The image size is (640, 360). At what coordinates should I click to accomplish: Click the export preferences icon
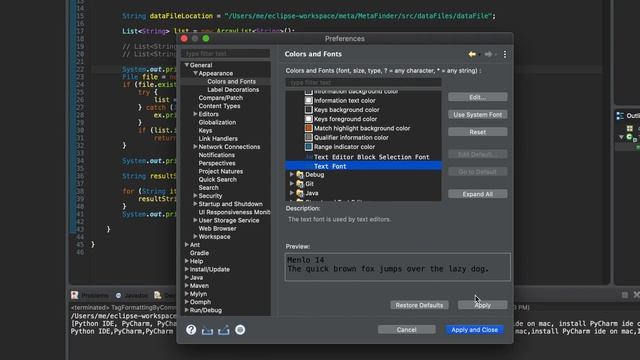pos(223,330)
